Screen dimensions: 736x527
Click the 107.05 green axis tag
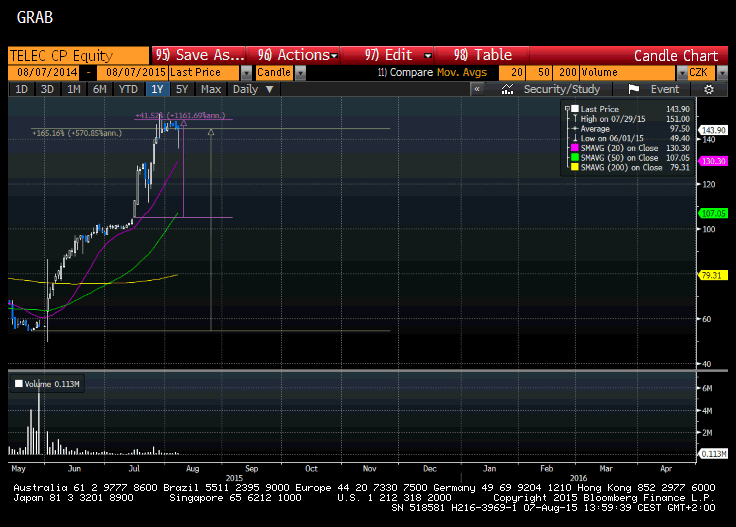713,214
